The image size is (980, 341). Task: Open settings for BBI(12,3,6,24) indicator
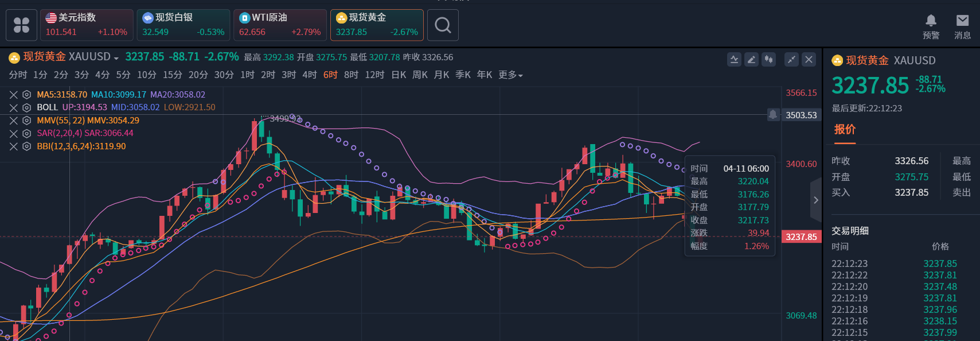(26, 146)
